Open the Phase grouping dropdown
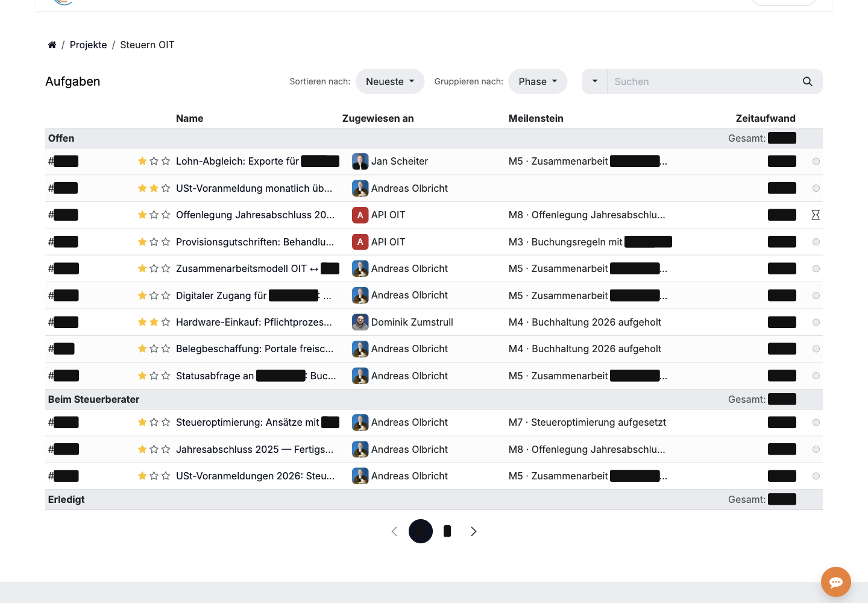Image resolution: width=868 pixels, height=603 pixels. [538, 81]
